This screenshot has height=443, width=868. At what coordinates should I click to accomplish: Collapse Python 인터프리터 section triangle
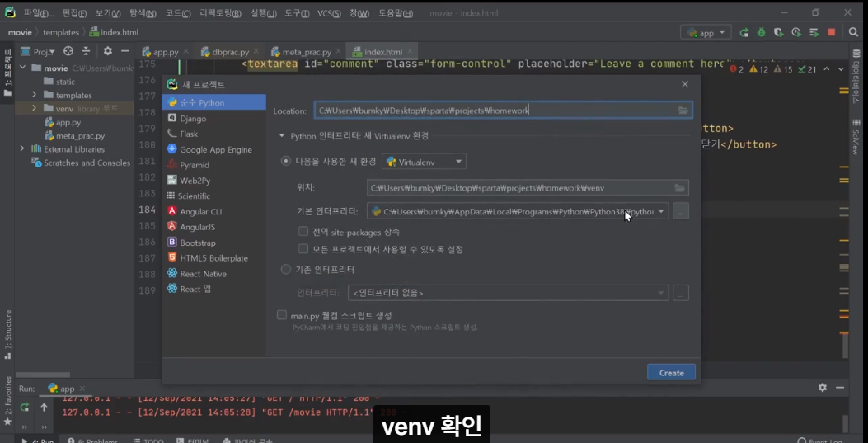pos(282,135)
